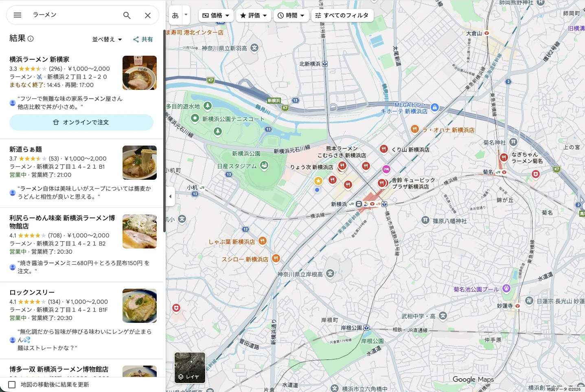View the 新道らあ麺 ramen photo
The width and height of the screenshot is (585, 392).
[140, 163]
